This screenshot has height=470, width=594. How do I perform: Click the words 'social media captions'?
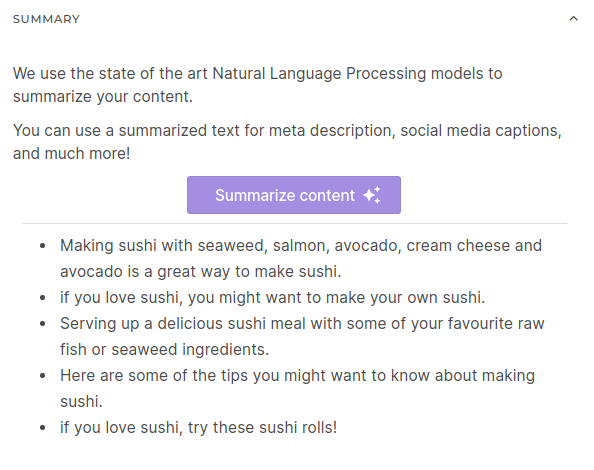point(481,131)
